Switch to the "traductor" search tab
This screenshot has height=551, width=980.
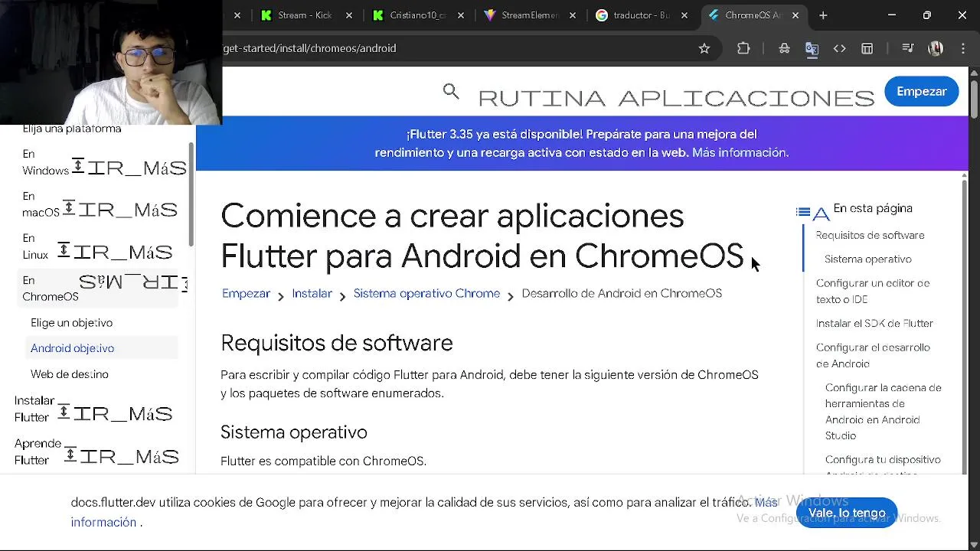click(642, 15)
